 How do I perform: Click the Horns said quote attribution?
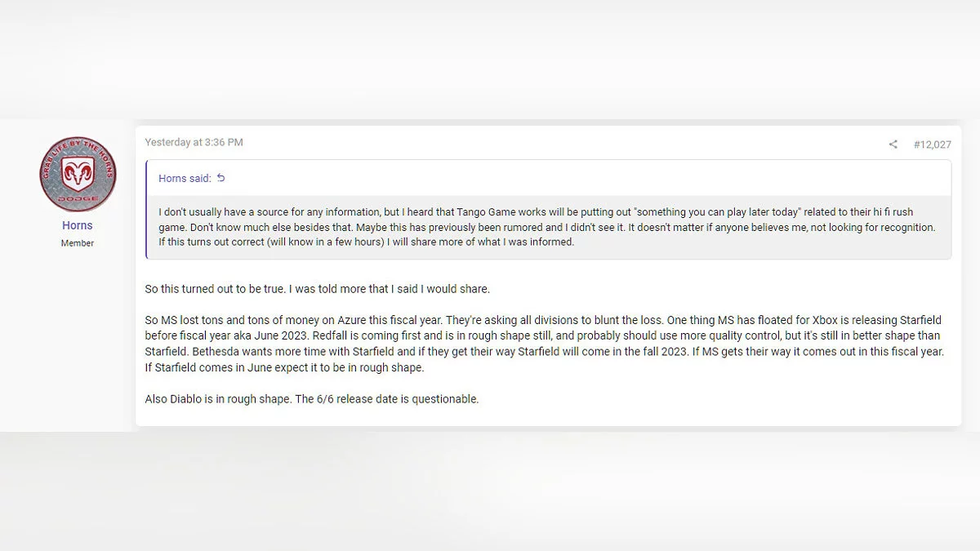click(185, 178)
